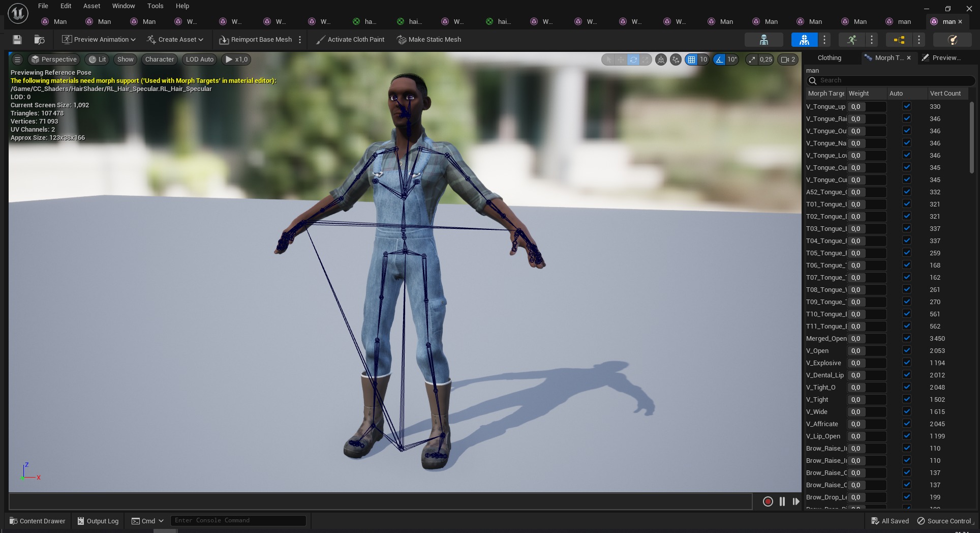Toggle rotation angle snapping icon
The image size is (980, 533).
[719, 60]
